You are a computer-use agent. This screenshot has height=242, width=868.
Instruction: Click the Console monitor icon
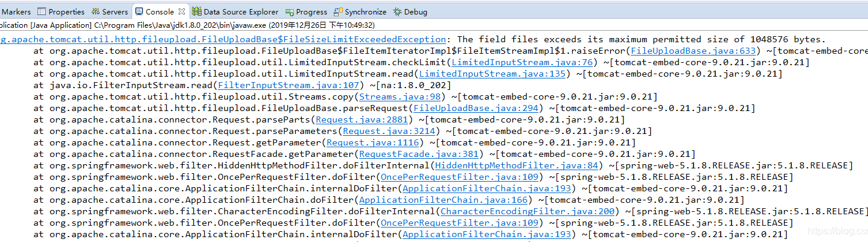click(139, 11)
